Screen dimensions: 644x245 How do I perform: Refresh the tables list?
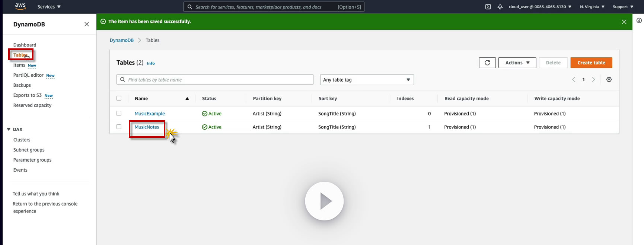487,63
